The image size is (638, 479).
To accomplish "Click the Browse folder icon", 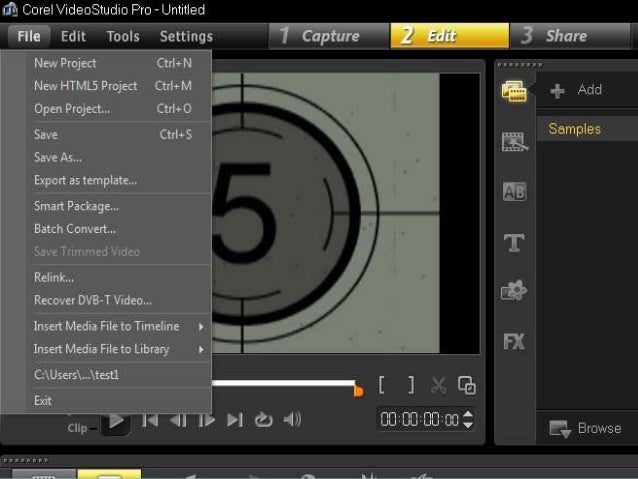I will (x=560, y=429).
